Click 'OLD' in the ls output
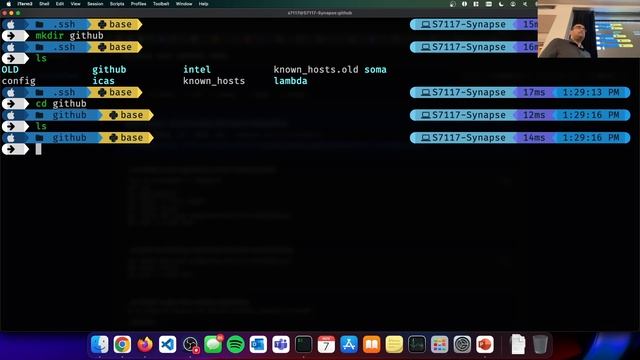640x360 pixels. [x=10, y=70]
